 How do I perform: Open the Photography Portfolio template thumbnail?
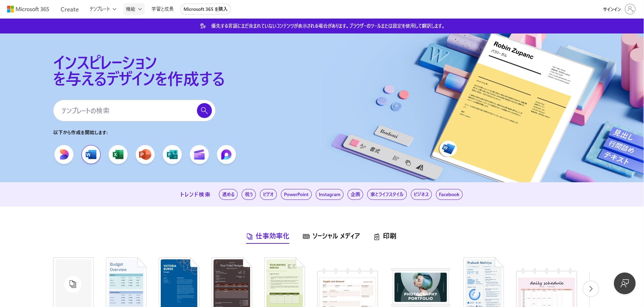click(x=420, y=287)
